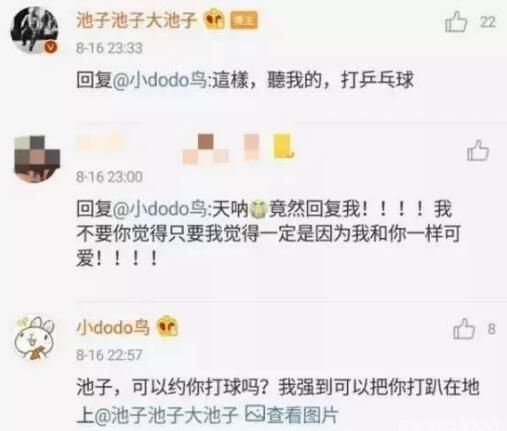Click @小dodo鸟 mention in second reply

click(x=159, y=209)
